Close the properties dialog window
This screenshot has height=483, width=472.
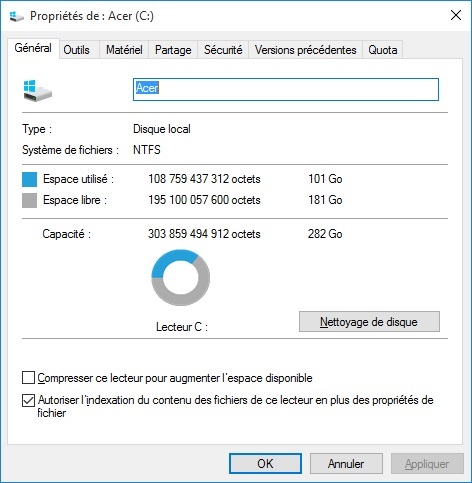456,15
